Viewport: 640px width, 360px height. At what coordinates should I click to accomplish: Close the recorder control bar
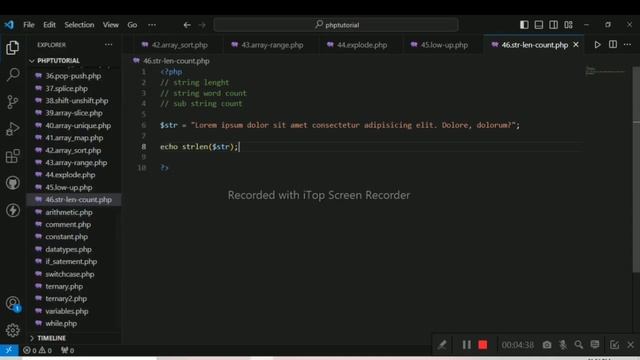click(x=631, y=345)
